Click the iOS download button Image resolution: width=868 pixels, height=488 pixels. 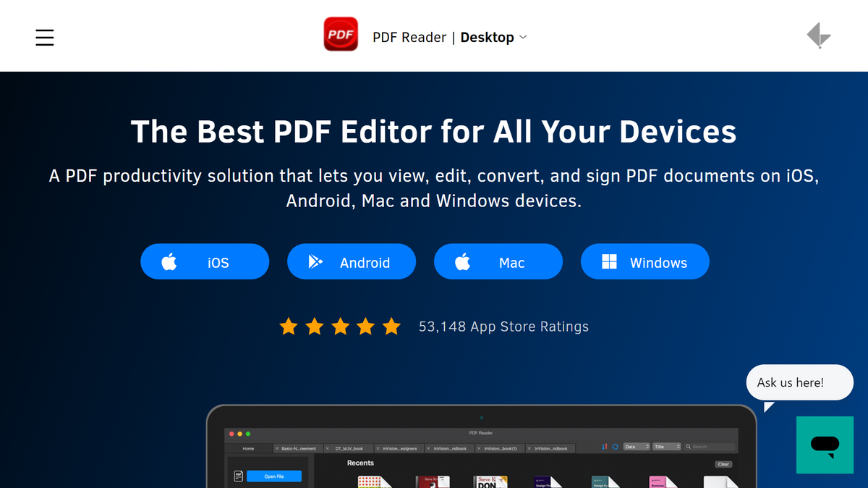click(x=205, y=261)
